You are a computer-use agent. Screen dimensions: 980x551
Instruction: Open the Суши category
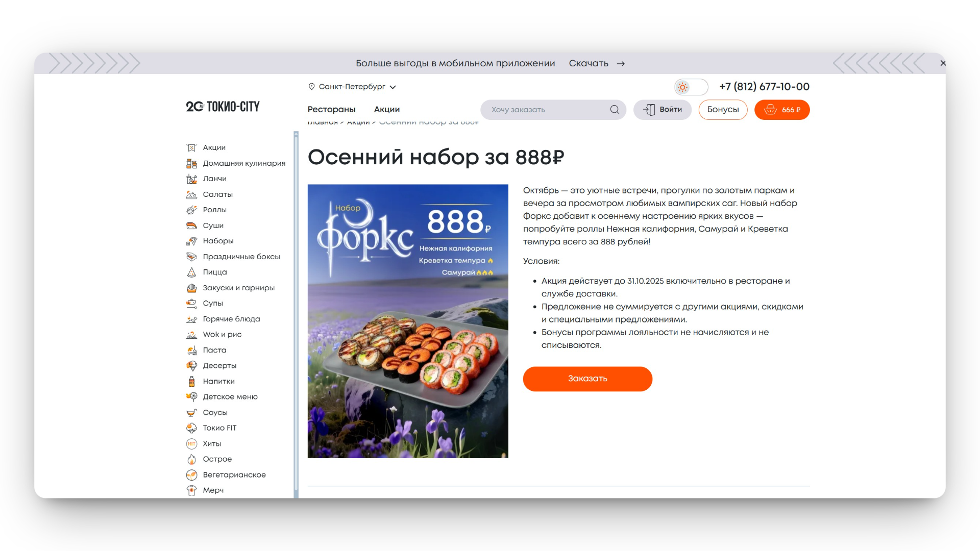213,225
